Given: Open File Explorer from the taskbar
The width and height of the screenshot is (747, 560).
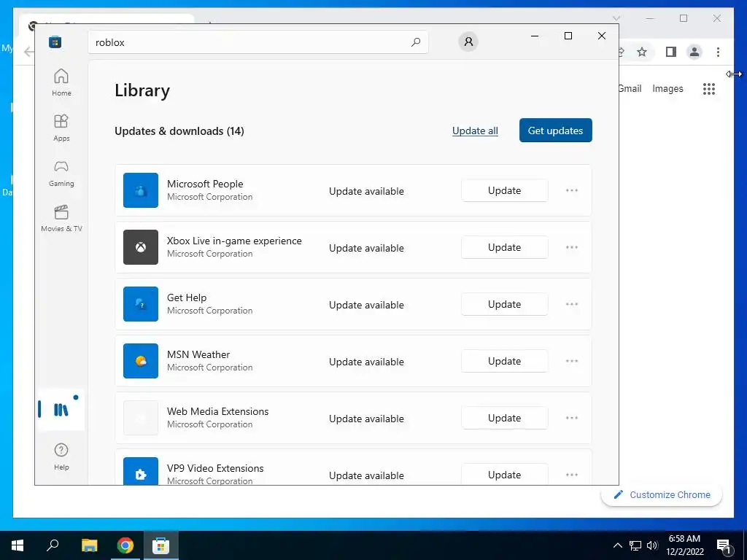Looking at the screenshot, I should click(x=89, y=545).
